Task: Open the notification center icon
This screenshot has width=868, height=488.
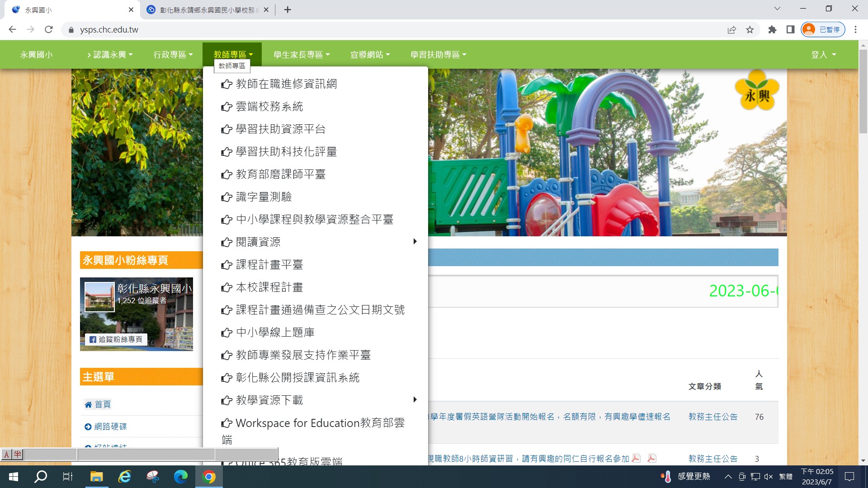Action: click(x=849, y=477)
